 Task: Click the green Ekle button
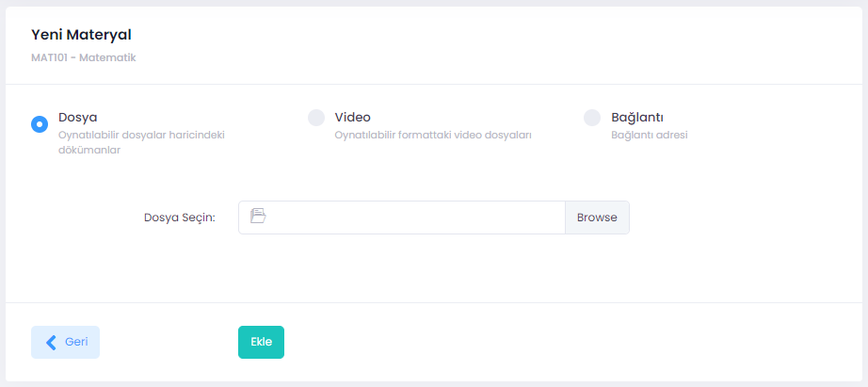pos(261,342)
